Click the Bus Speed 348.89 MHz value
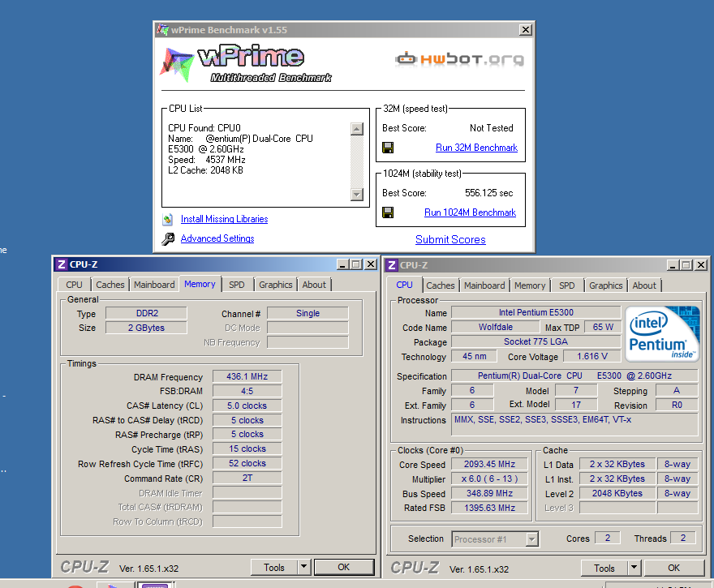Image resolution: width=714 pixels, height=588 pixels. 489,494
